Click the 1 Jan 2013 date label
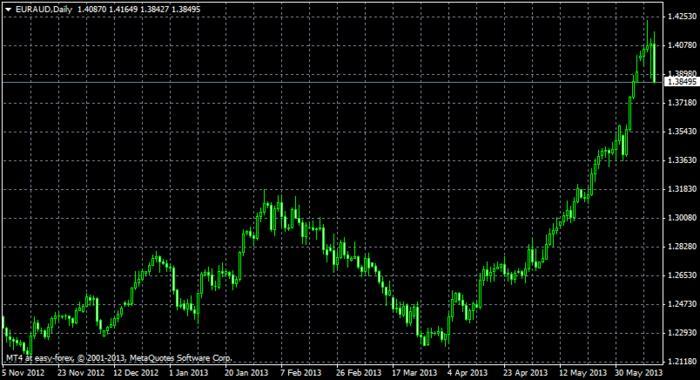The width and height of the screenshot is (700, 380). 188,372
